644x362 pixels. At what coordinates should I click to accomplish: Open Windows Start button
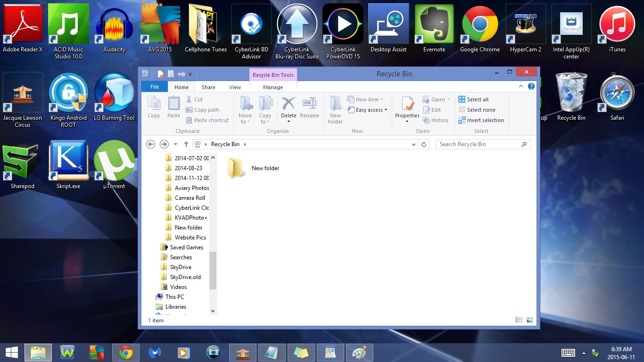tap(11, 352)
